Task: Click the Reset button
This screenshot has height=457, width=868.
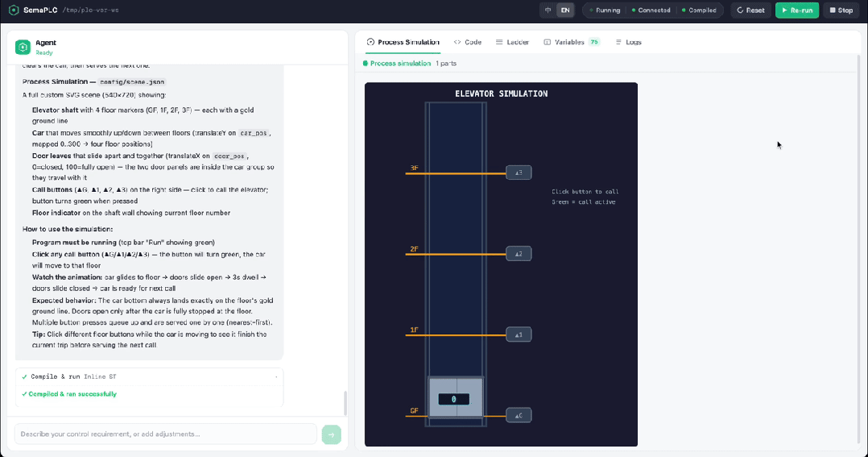Action: [x=750, y=10]
